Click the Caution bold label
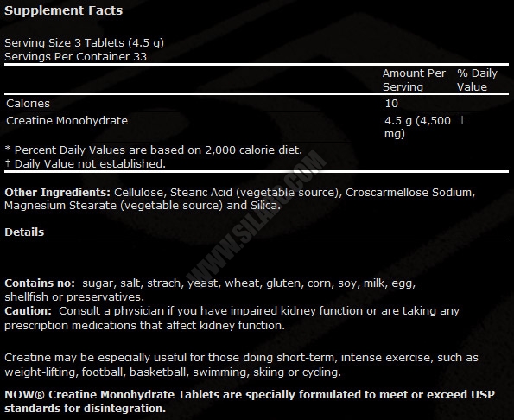 (x=28, y=311)
